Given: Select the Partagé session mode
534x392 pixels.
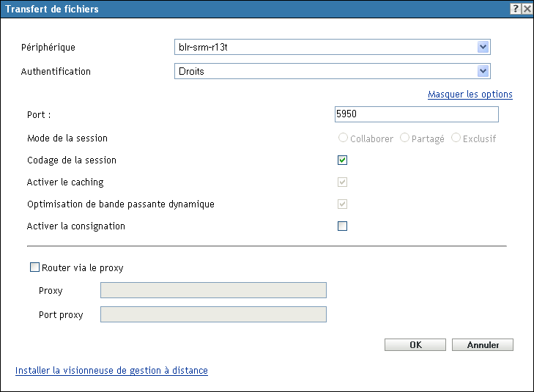Looking at the screenshot, I should click(x=405, y=138).
